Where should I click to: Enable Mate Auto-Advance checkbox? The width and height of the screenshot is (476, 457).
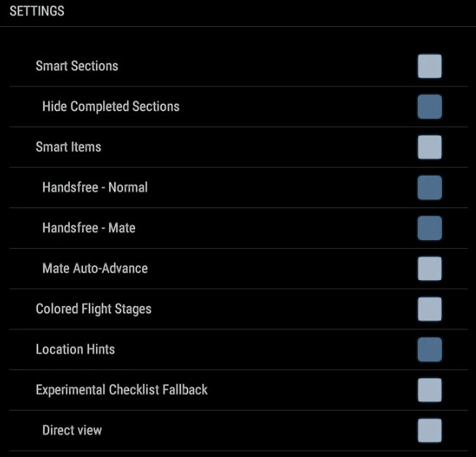(x=430, y=268)
